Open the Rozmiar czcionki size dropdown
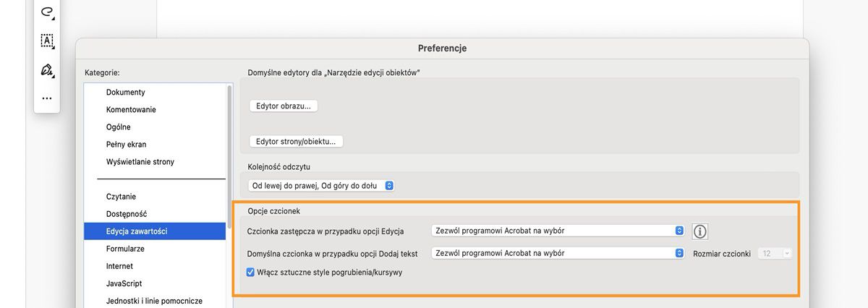Screen dimensions: 868x308 [x=775, y=253]
